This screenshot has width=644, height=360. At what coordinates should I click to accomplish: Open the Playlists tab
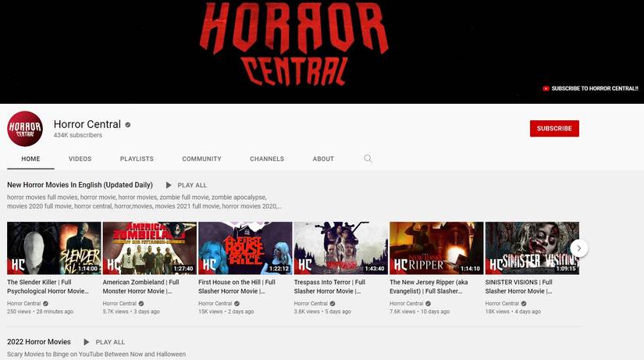(137, 159)
